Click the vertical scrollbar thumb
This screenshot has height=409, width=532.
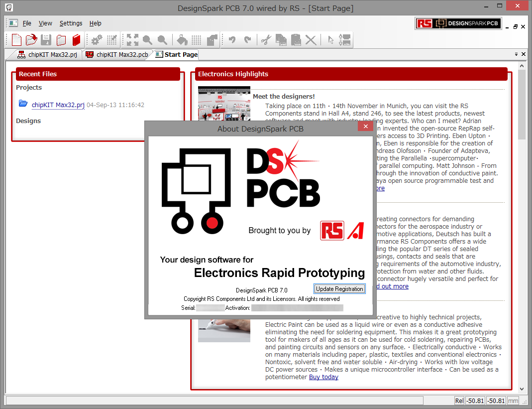coord(522,104)
